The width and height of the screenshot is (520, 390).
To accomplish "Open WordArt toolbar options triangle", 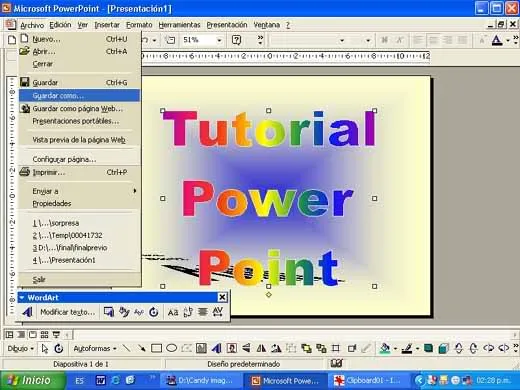I will (x=22, y=297).
